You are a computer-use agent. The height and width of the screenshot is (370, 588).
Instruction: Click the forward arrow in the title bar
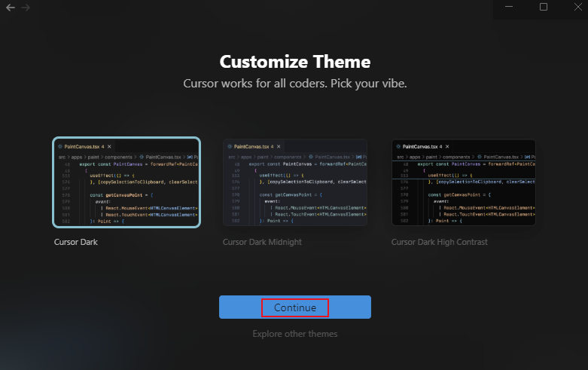26,7
